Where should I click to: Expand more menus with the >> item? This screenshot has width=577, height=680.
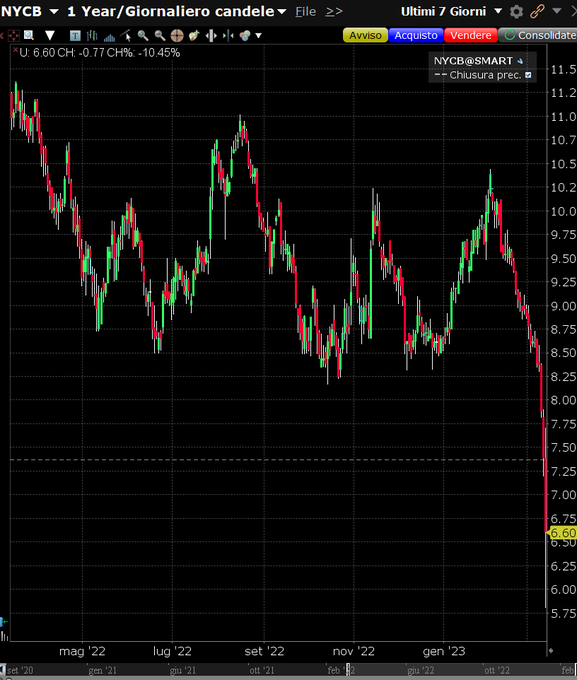tap(334, 12)
